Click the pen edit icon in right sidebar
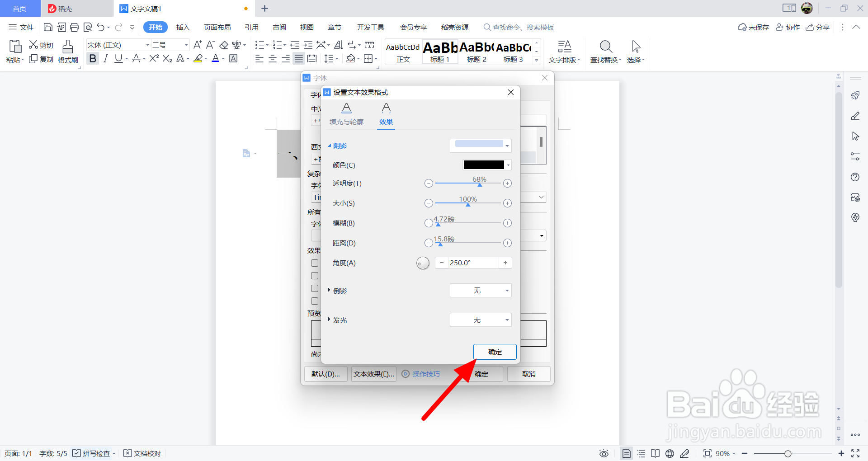868x461 pixels. 855,116
